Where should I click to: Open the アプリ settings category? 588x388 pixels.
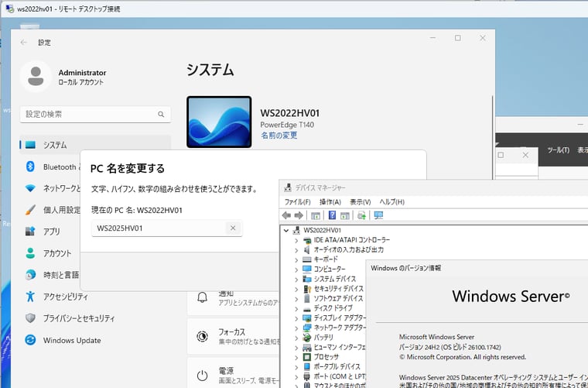(x=51, y=232)
